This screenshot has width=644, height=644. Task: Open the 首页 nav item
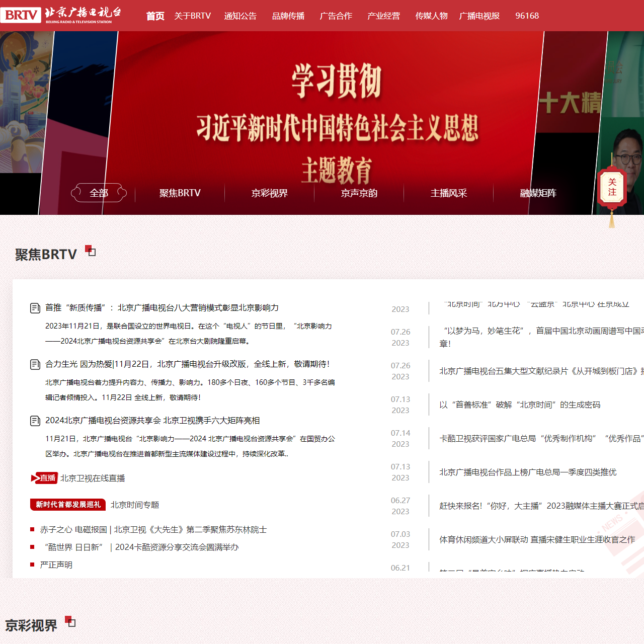tap(155, 16)
